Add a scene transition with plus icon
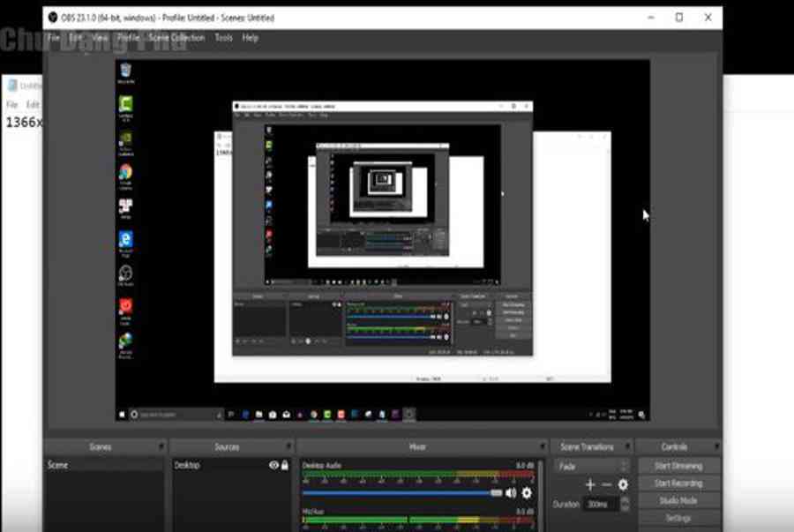This screenshot has width=794, height=532. point(590,484)
